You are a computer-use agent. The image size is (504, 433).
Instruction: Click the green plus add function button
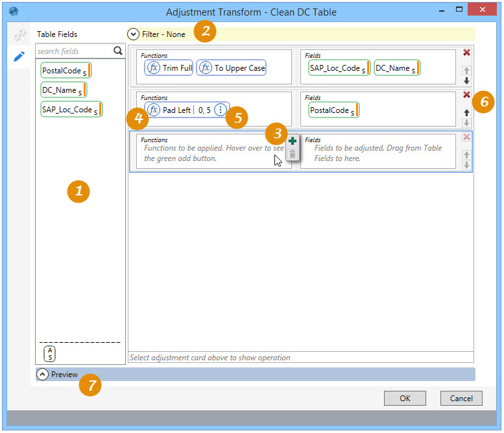293,141
